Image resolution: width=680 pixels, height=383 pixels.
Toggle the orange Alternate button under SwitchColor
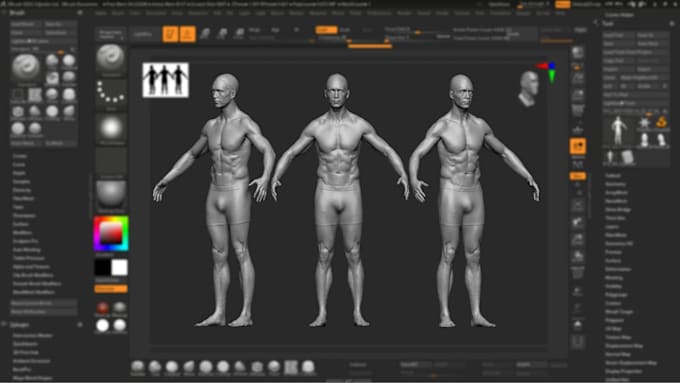(x=111, y=289)
